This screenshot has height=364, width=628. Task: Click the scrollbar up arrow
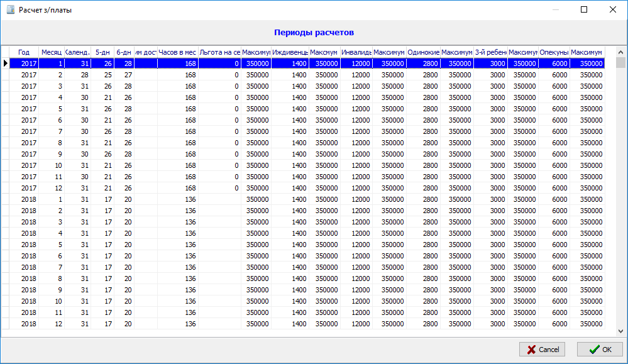click(x=620, y=52)
